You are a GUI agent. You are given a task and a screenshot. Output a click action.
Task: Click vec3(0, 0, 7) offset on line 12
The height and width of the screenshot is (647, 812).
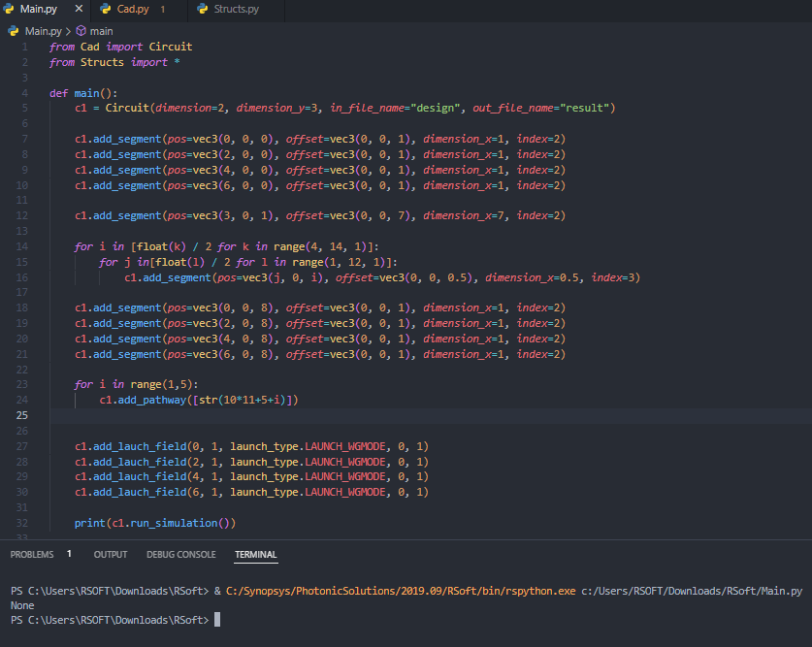[x=370, y=215]
